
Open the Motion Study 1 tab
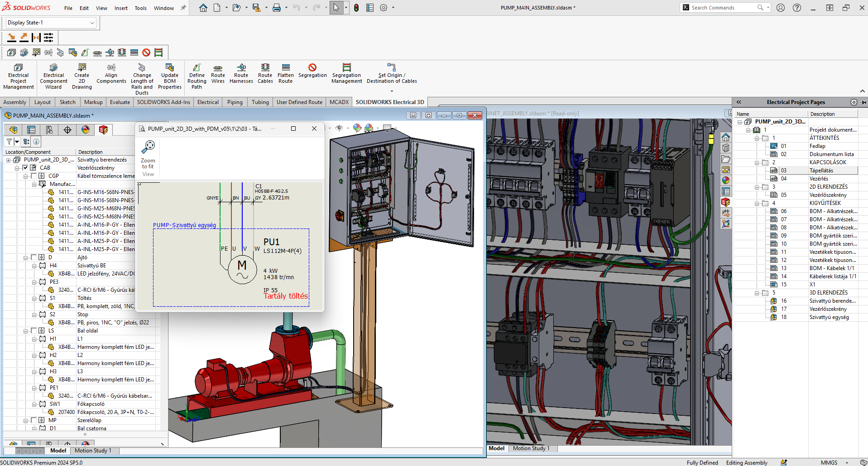[x=92, y=451]
